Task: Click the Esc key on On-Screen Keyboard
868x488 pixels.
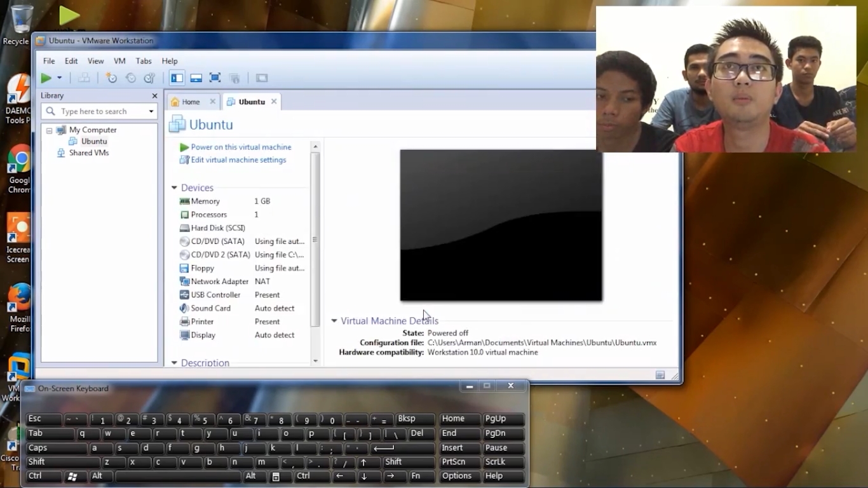Action: click(x=44, y=420)
